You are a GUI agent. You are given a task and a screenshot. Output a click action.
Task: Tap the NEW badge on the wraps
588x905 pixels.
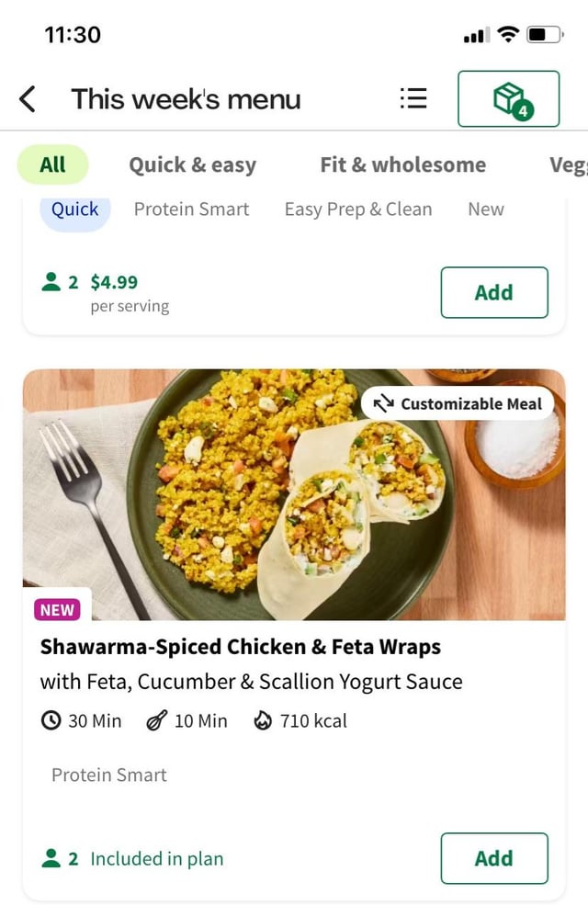coord(57,609)
